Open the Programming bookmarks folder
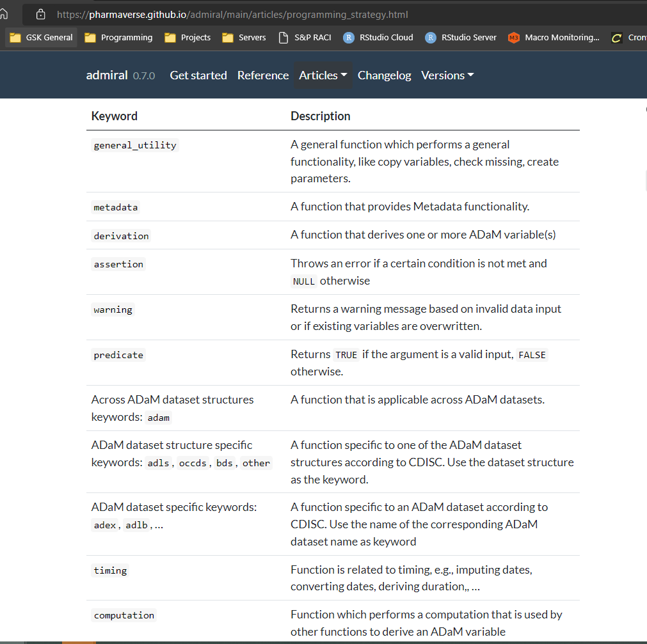647x644 pixels. point(90,37)
